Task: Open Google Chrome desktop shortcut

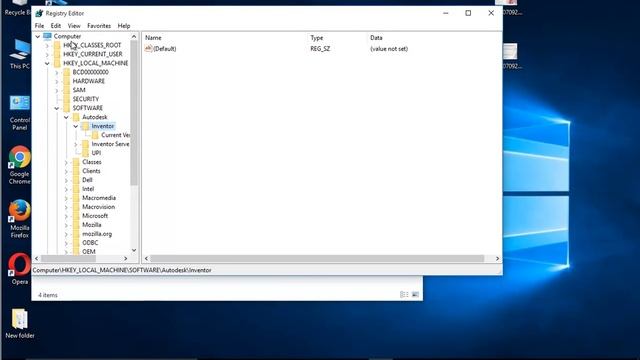Action: [x=19, y=165]
